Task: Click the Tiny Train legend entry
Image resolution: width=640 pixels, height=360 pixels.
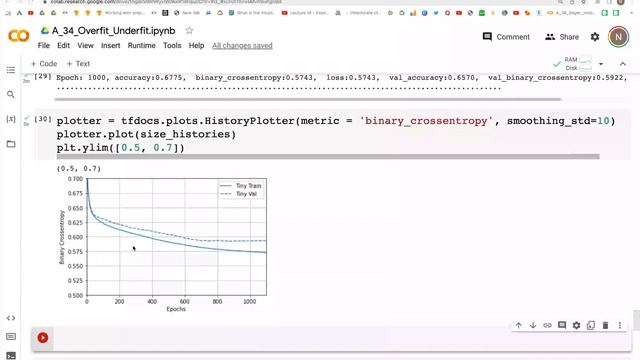Action: [241, 186]
